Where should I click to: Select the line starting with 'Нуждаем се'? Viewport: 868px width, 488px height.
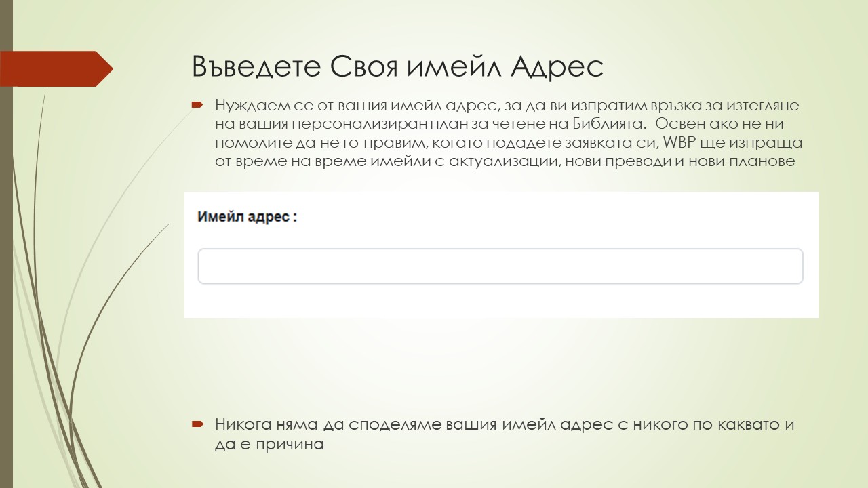pyautogui.click(x=507, y=106)
